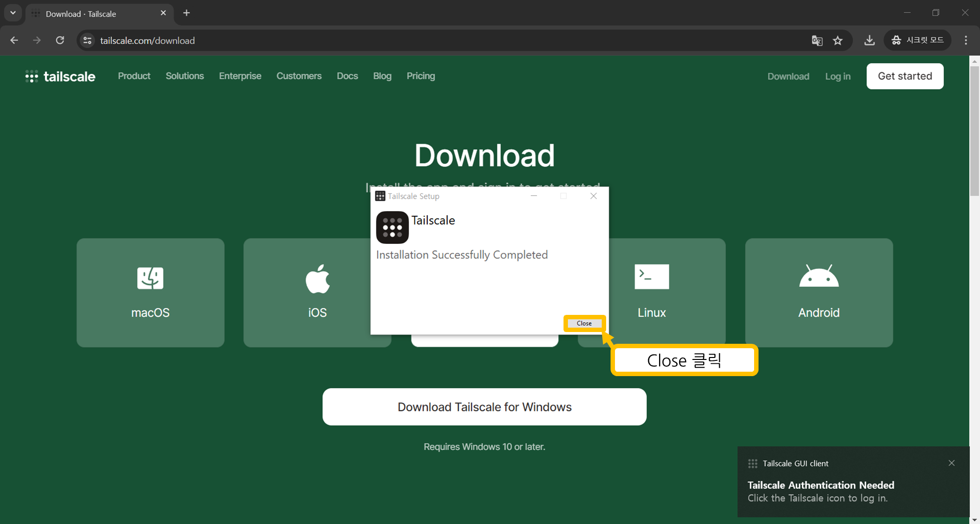The height and width of the screenshot is (524, 980).
Task: Open the tab search dropdown arrow
Action: coord(13,13)
